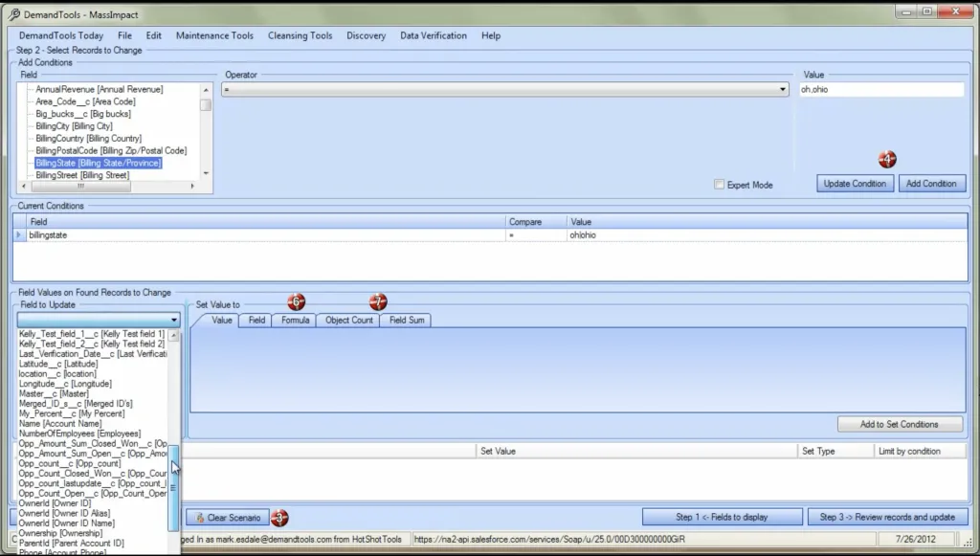
Task: Select BillingCountry [Billing Country] field
Action: pyautogui.click(x=89, y=138)
